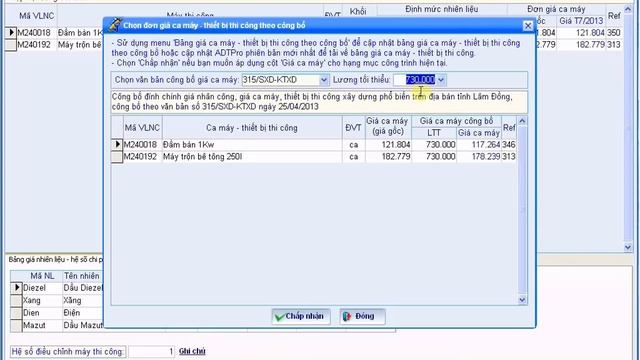Click Mã VLNC column header in dialog
640x360 pixels.
tap(142, 128)
